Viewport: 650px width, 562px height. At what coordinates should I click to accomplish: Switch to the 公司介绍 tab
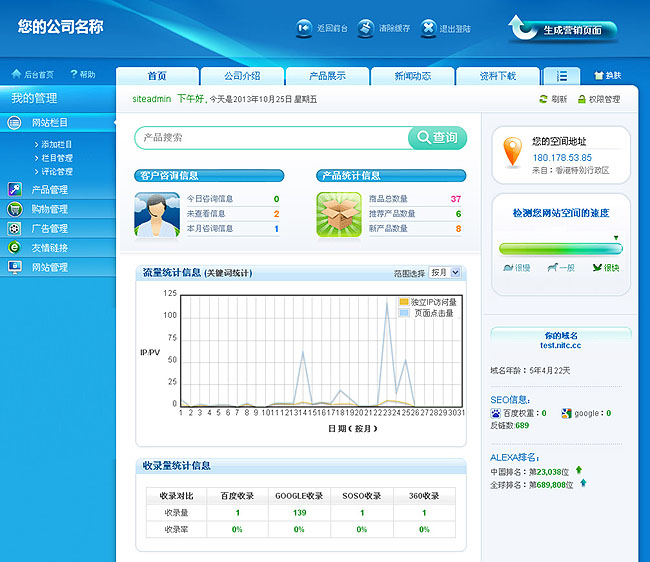point(242,76)
